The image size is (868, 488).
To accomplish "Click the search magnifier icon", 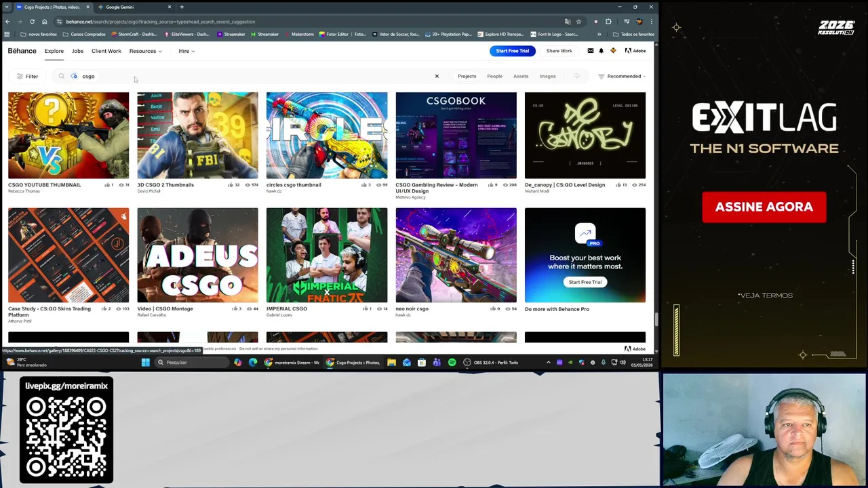I will (61, 77).
